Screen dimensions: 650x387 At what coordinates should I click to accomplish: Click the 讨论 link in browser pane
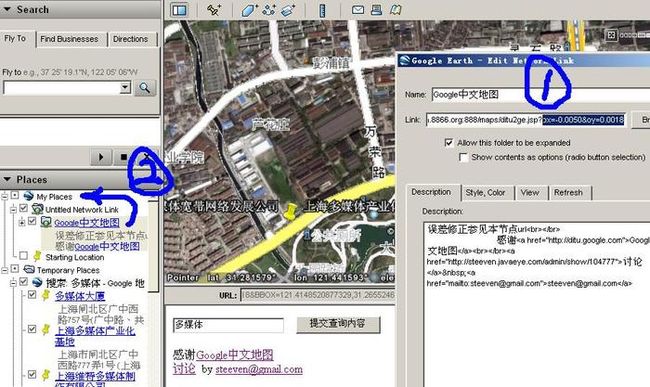click(184, 369)
